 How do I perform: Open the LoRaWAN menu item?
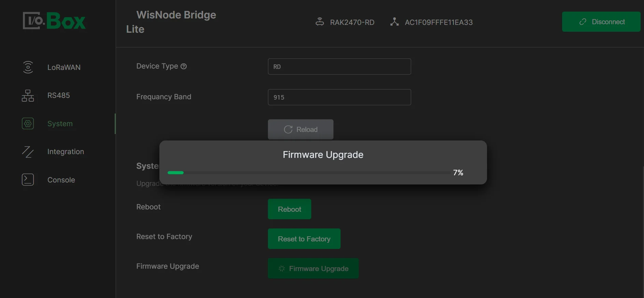click(x=64, y=67)
